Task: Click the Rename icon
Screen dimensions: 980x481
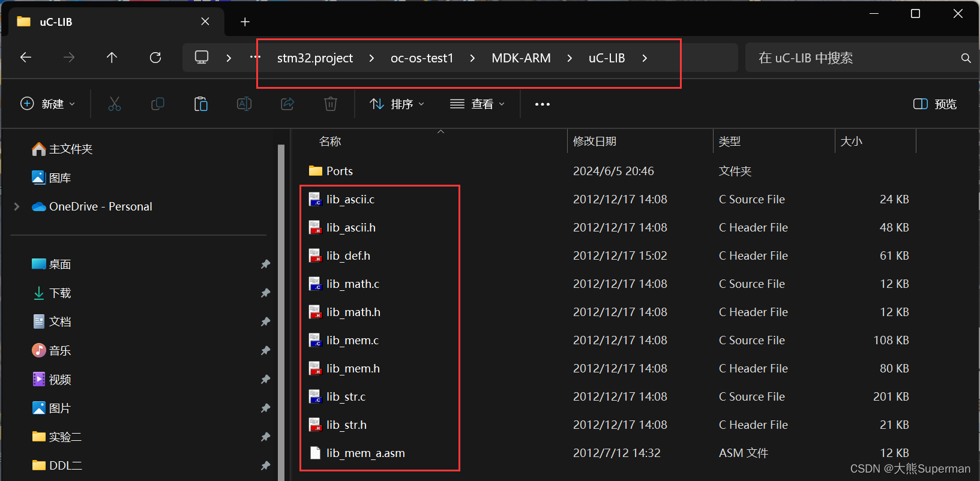Action: pyautogui.click(x=244, y=104)
